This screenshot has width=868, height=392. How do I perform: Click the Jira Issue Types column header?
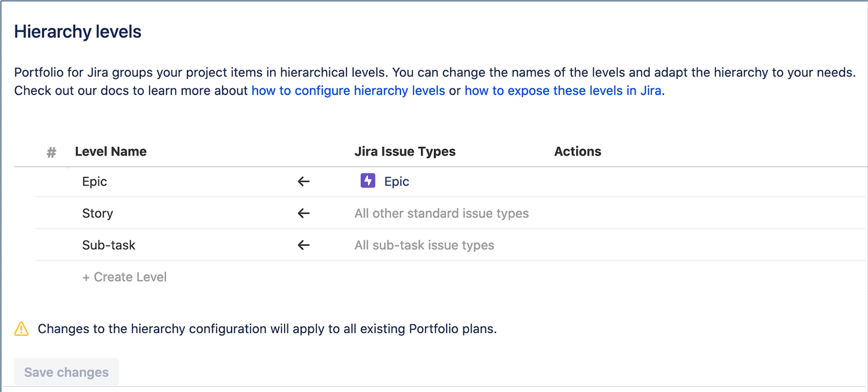(x=404, y=152)
